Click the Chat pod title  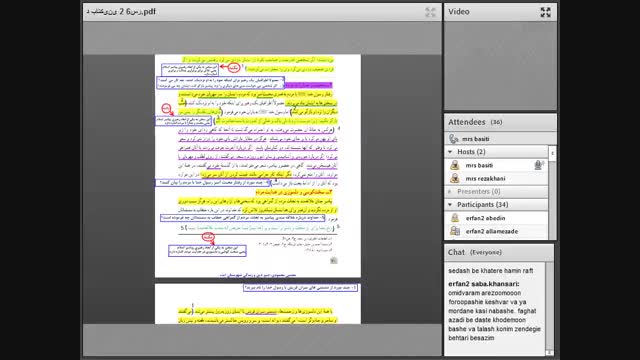click(456, 252)
